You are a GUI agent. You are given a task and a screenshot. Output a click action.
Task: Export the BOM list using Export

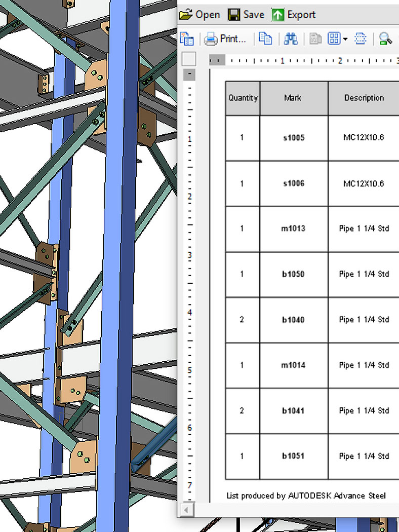pyautogui.click(x=294, y=15)
